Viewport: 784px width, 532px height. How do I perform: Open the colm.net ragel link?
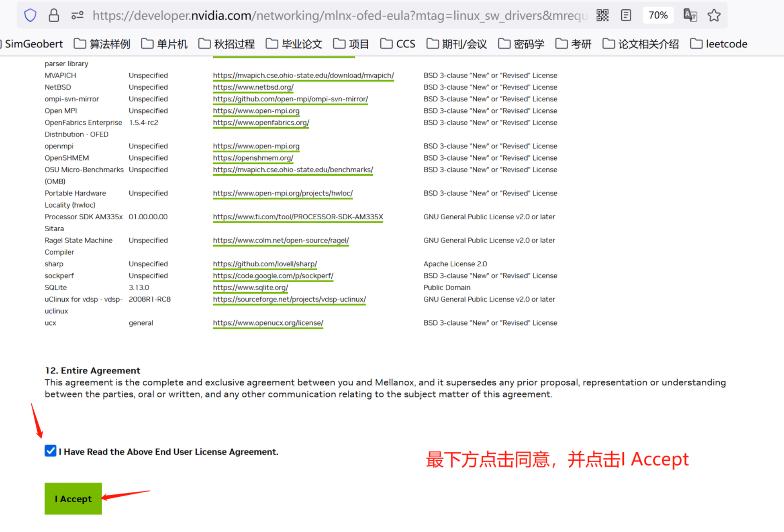pos(281,240)
